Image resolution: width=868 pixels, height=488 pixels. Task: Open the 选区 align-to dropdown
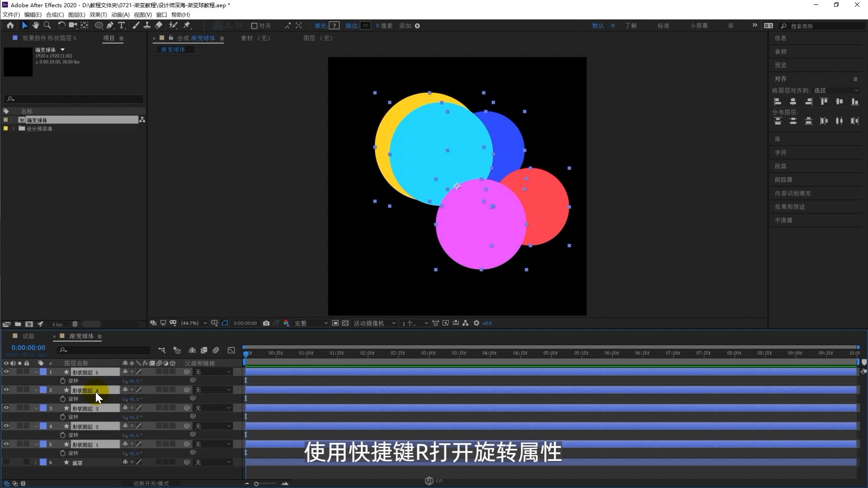pos(836,91)
